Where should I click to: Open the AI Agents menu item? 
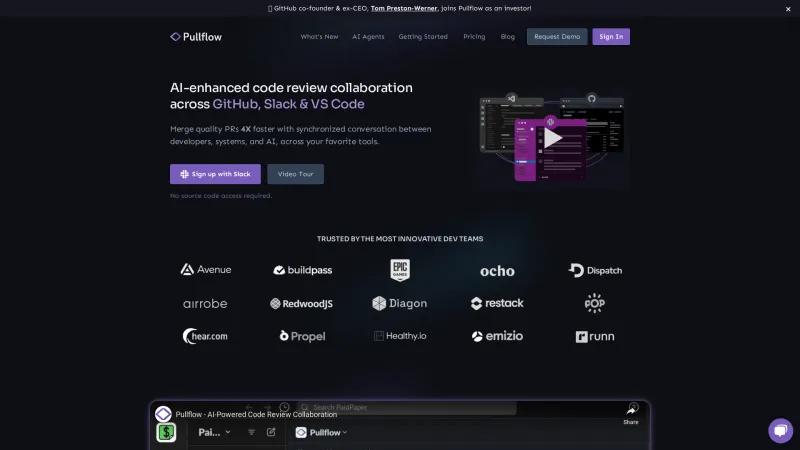click(368, 37)
